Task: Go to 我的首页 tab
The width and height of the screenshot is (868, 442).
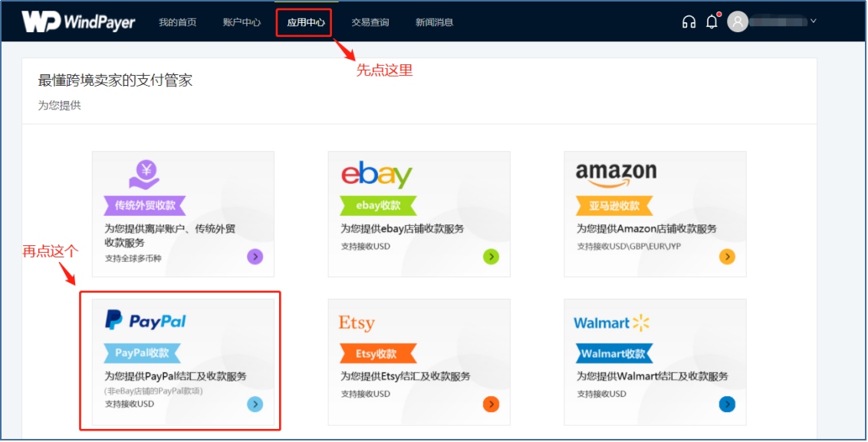Action: (x=178, y=22)
